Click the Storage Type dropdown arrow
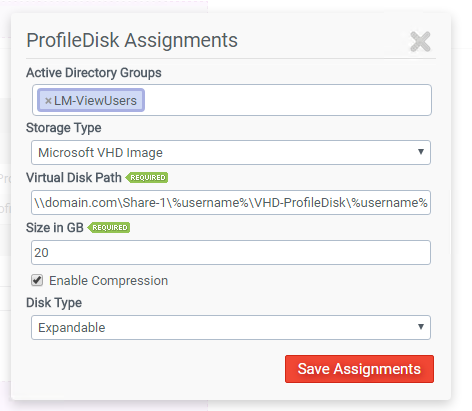Image resolution: width=472 pixels, height=411 pixels. [421, 152]
